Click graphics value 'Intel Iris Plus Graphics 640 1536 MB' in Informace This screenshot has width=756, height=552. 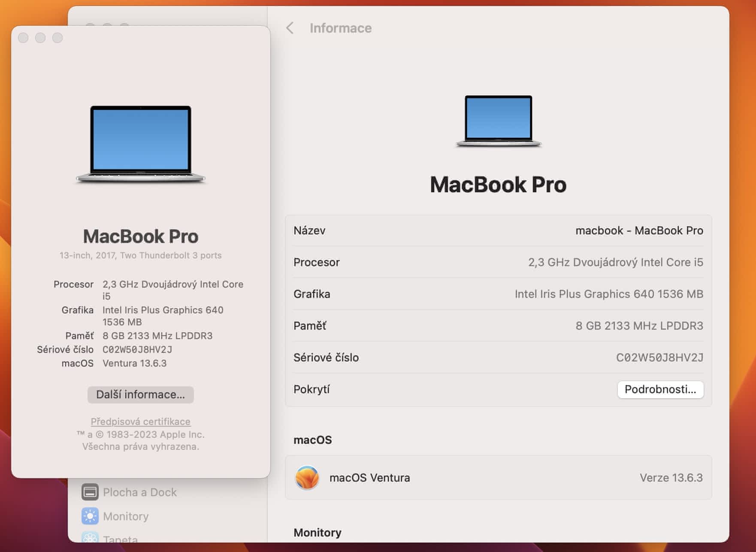click(x=609, y=294)
